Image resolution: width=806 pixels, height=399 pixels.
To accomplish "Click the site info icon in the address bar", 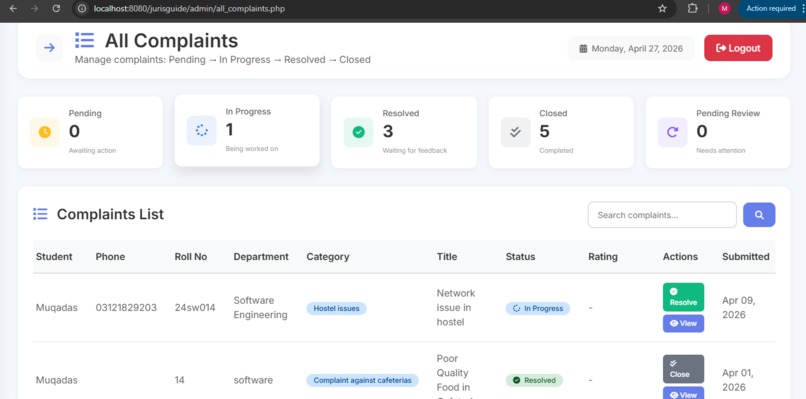I will (x=81, y=9).
